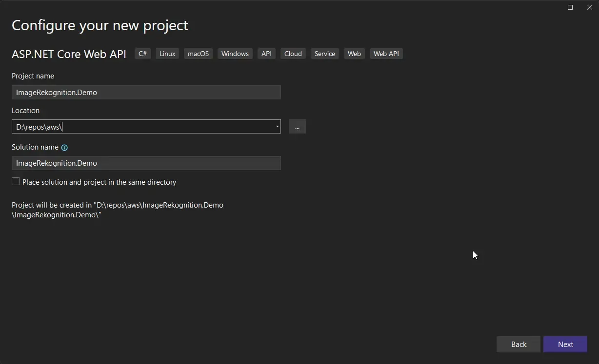Select the C# project tag
This screenshot has width=599, height=364.
[x=142, y=54]
